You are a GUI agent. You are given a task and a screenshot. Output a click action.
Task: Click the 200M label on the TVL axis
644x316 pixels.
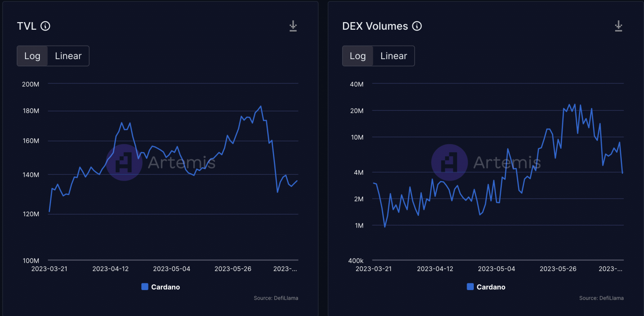[x=31, y=84]
